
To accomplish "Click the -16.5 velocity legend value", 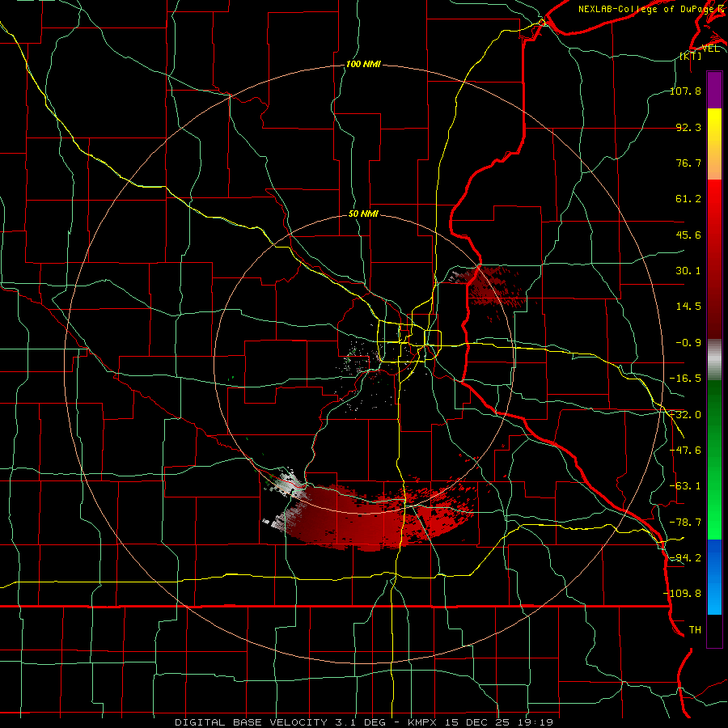I will pyautogui.click(x=685, y=379).
